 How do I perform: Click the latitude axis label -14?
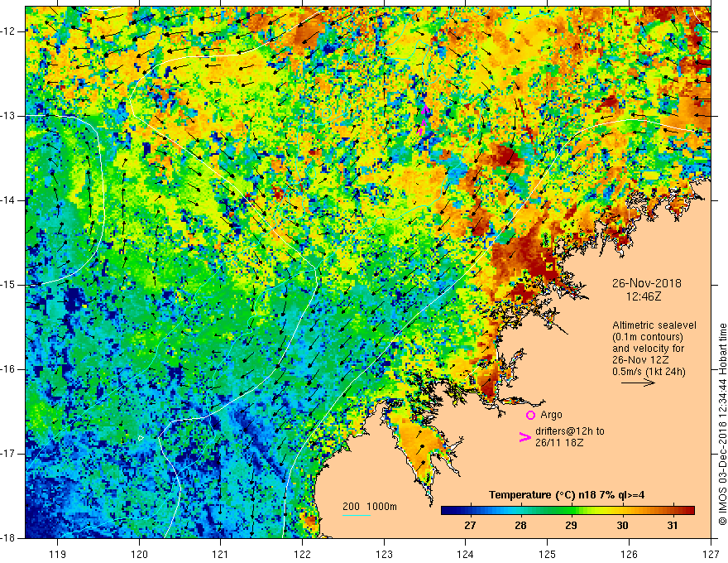(x=8, y=200)
